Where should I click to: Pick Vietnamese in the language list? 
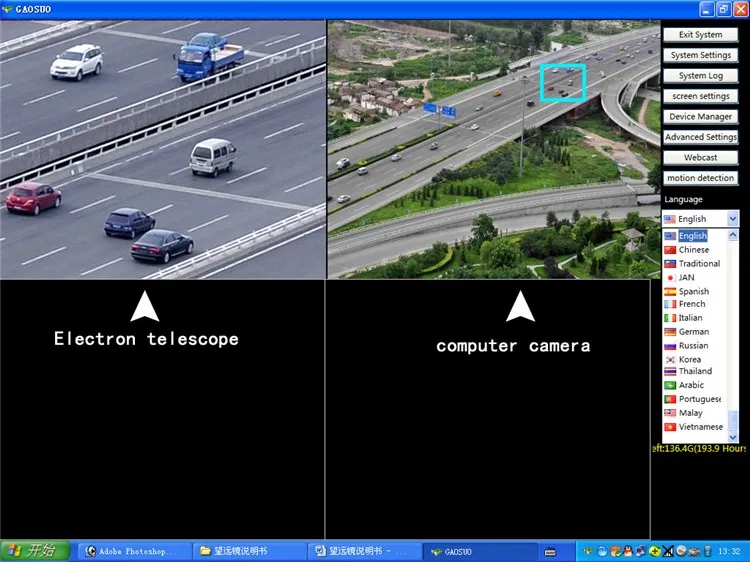click(694, 427)
